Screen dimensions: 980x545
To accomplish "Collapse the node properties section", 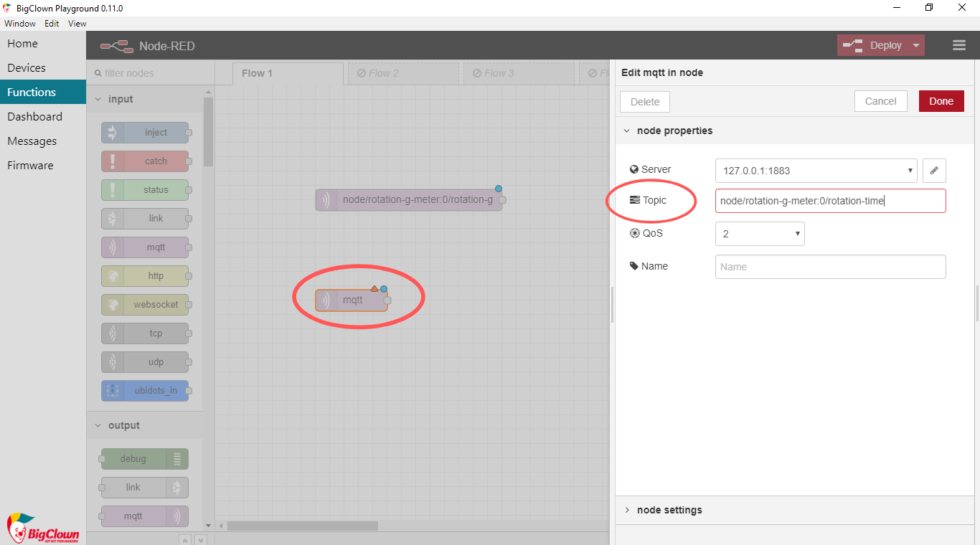I will 795,131.
